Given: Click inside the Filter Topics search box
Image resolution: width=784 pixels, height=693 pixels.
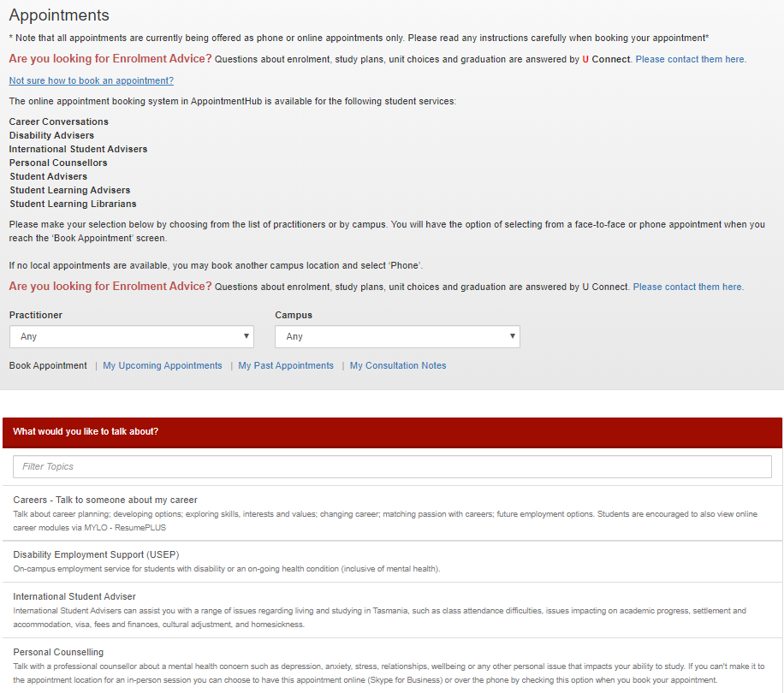Looking at the screenshot, I should click(x=391, y=466).
